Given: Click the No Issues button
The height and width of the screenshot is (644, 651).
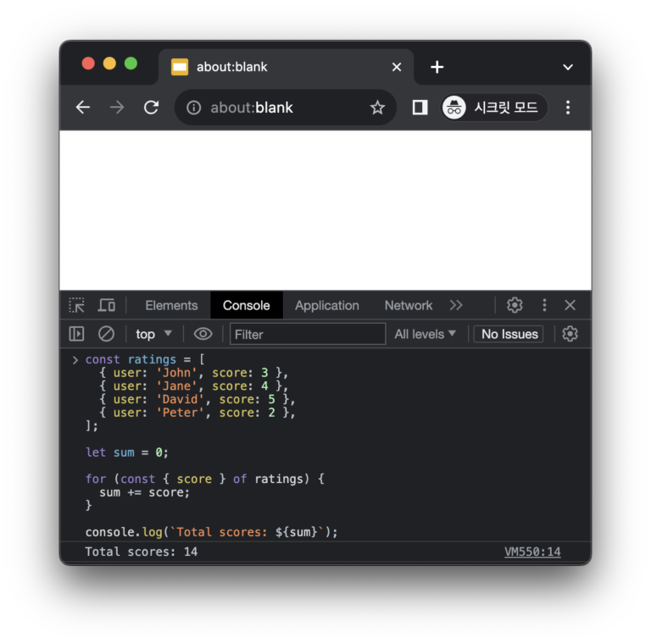Looking at the screenshot, I should [509, 334].
